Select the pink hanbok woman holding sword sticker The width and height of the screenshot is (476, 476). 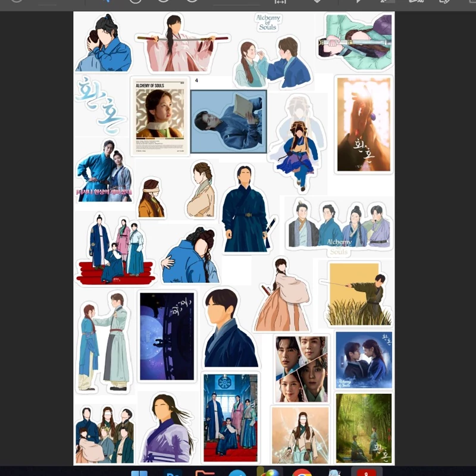coord(182,43)
